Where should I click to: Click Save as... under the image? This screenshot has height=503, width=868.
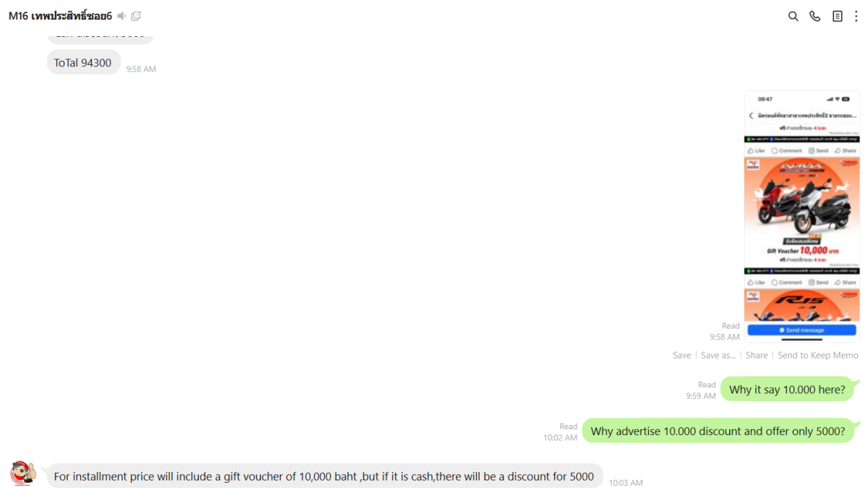(718, 355)
